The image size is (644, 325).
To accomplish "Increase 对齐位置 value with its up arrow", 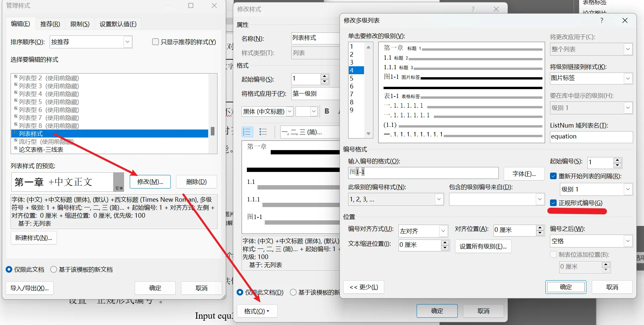I will click(540, 228).
